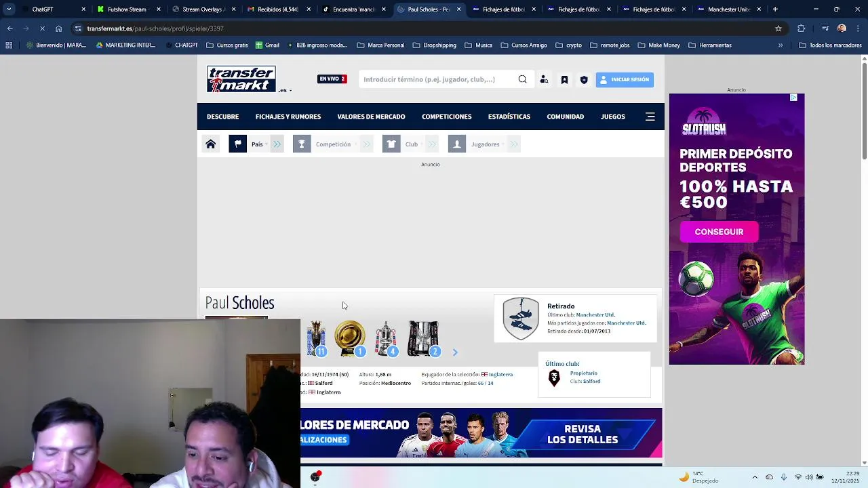Click the REVISA LOS DETALLES banner
868x488 pixels.
click(582, 434)
